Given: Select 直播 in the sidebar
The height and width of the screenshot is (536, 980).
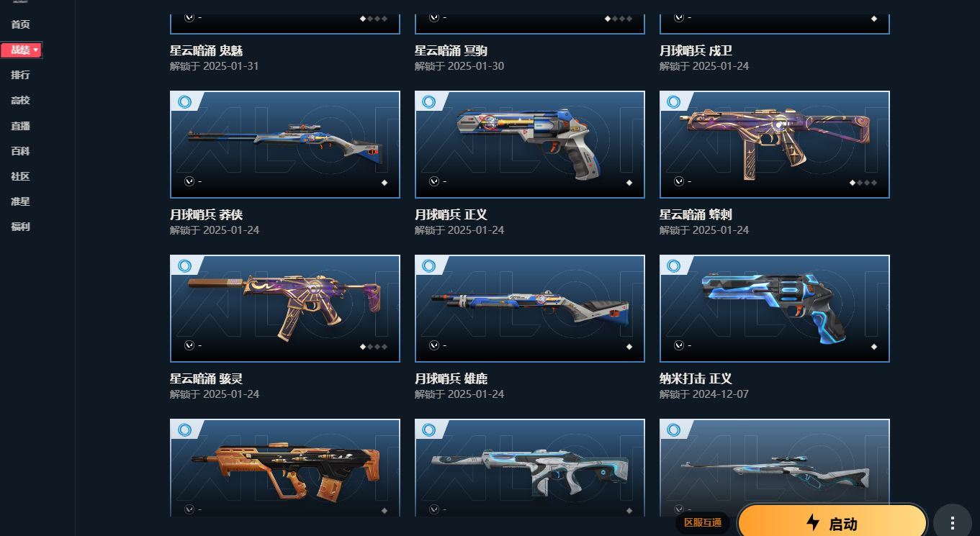Looking at the screenshot, I should [20, 126].
